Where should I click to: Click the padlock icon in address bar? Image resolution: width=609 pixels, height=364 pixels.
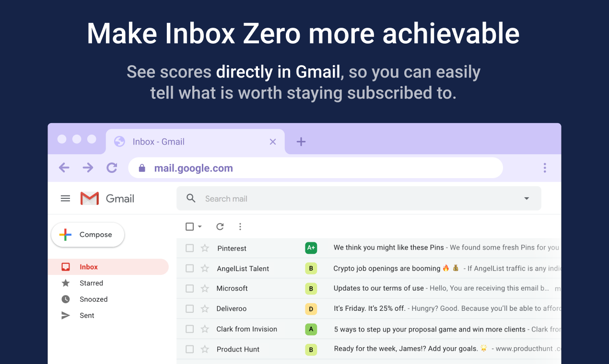pos(141,168)
